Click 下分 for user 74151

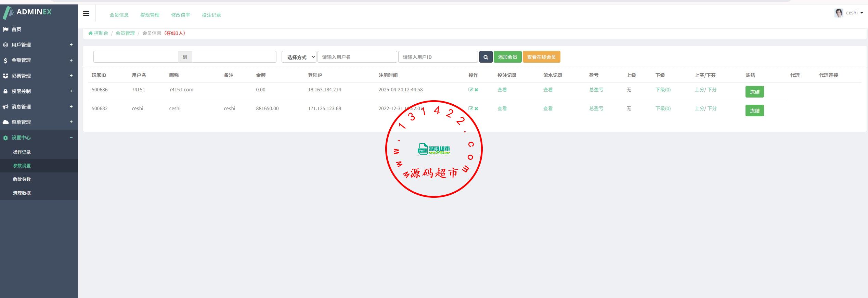coord(712,90)
